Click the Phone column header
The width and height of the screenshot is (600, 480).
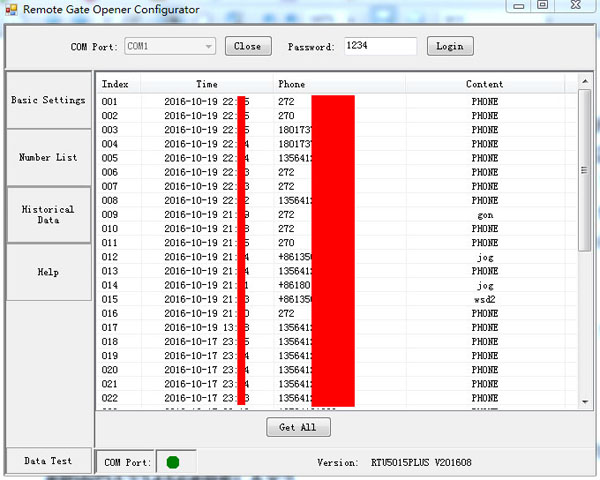(339, 84)
